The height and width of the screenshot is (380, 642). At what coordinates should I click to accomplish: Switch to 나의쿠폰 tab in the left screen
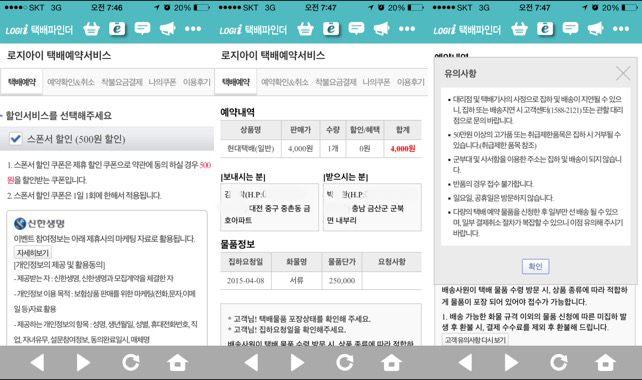click(162, 82)
